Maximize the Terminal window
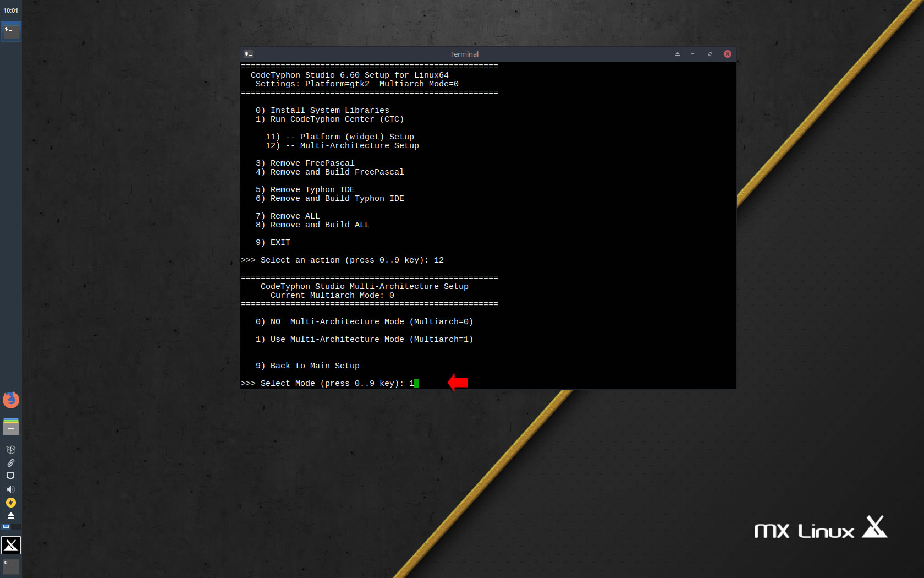924x578 pixels. click(x=710, y=54)
